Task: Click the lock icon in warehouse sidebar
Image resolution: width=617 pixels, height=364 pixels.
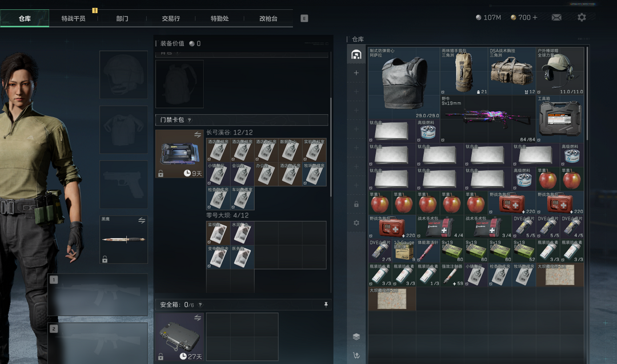Action: tap(356, 204)
